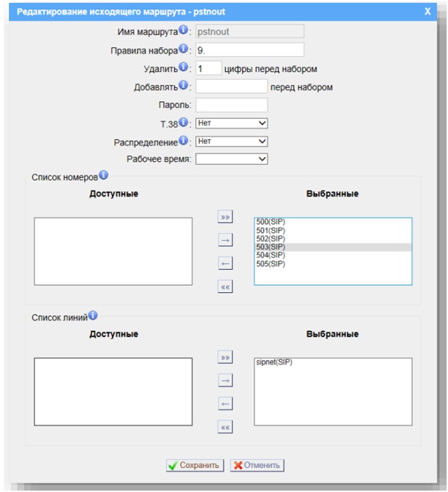Click info icon next to T.38
448x492 pixels.
[183, 122]
